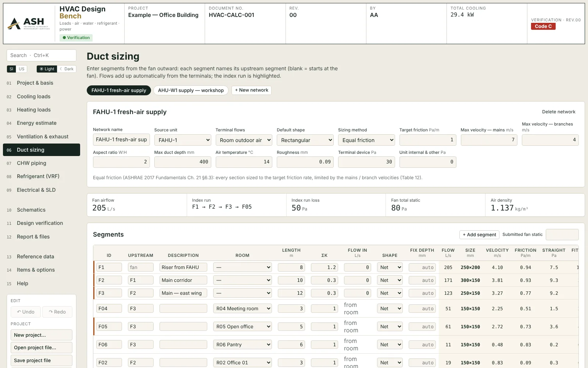Click the Max duct depth field
The image size is (588, 368).
point(183,162)
